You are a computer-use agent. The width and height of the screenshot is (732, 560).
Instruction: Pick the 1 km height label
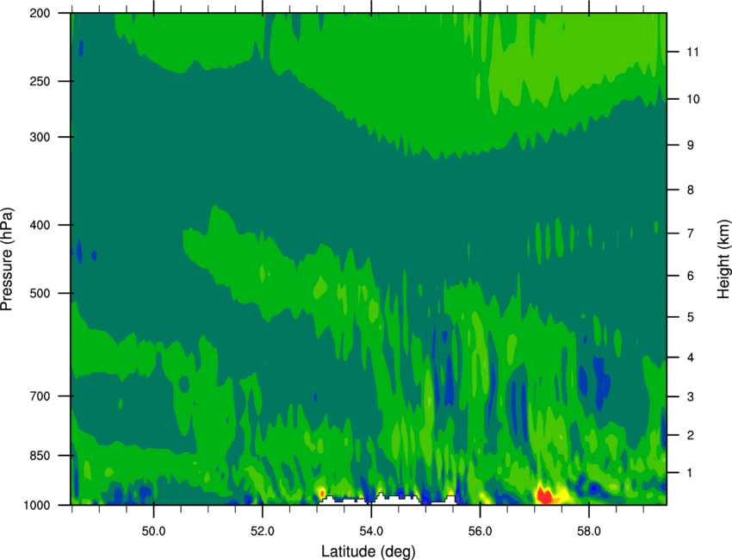(690, 473)
